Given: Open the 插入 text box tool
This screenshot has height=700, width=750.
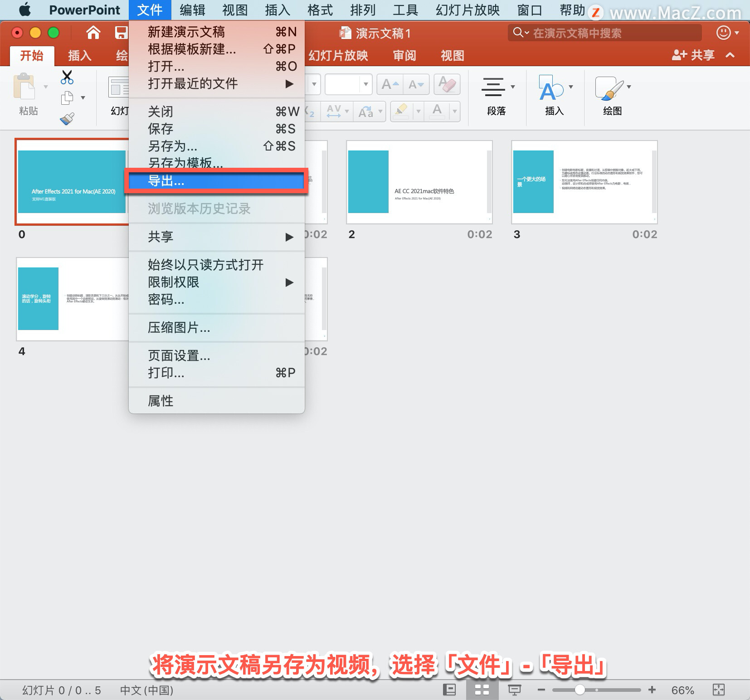Looking at the screenshot, I should 554,96.
